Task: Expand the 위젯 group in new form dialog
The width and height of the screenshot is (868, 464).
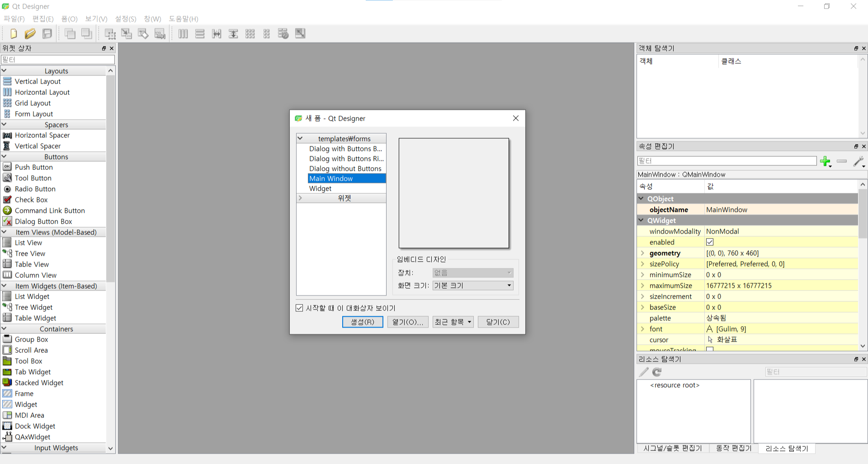Action: [x=300, y=198]
